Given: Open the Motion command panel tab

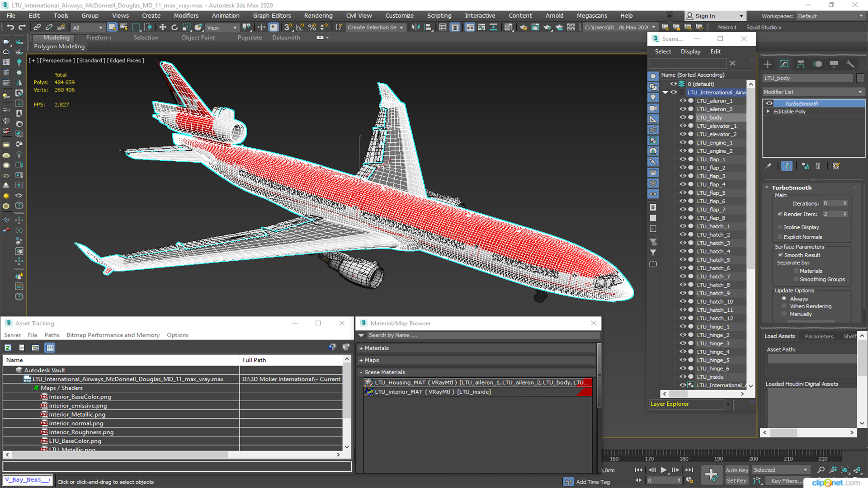Looking at the screenshot, I should 817,64.
